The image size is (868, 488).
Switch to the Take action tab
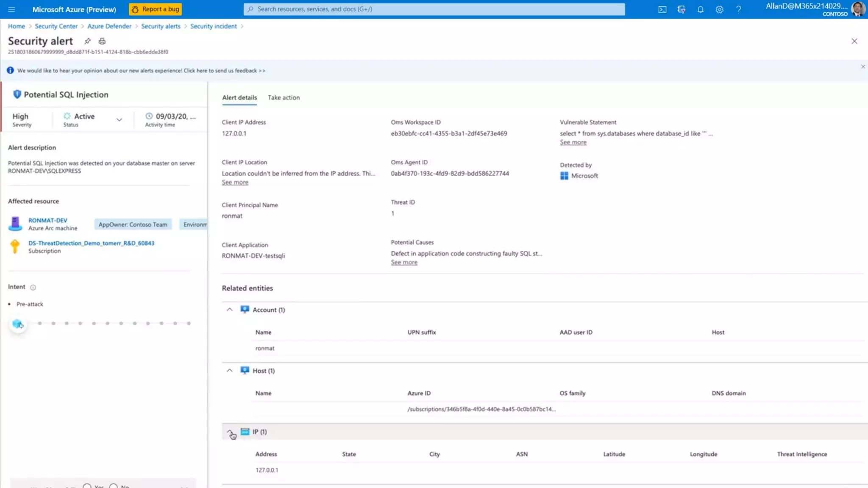(x=284, y=97)
